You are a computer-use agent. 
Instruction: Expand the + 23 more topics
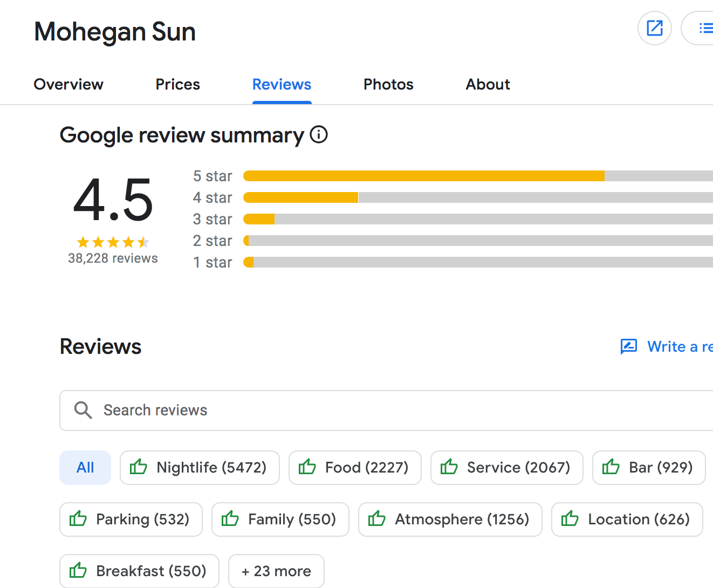point(276,571)
